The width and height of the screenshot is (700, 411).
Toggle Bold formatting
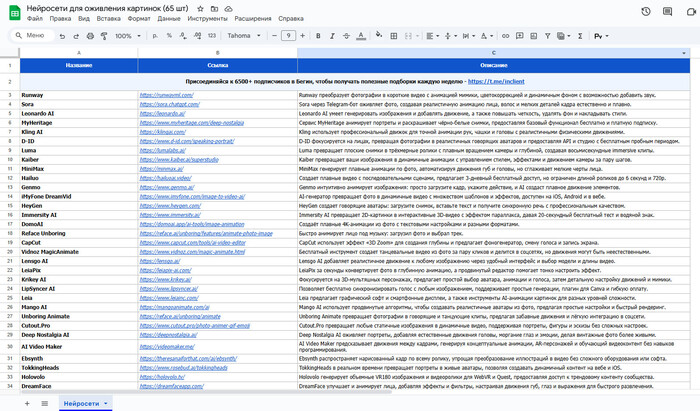(319, 35)
